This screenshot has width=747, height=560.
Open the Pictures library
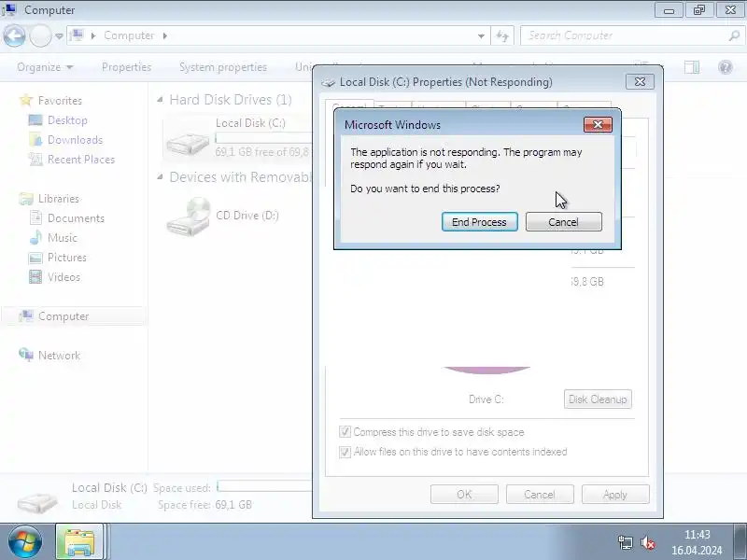(x=67, y=258)
